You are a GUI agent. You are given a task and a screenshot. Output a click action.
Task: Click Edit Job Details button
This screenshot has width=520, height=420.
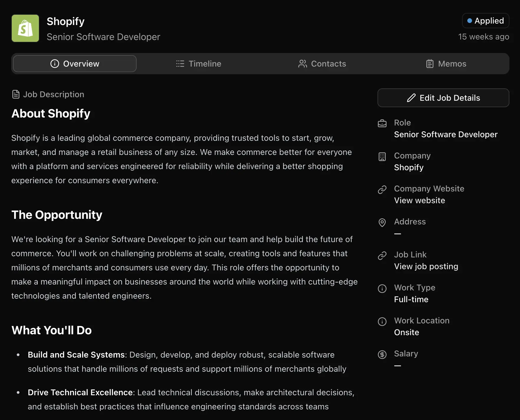tap(443, 98)
